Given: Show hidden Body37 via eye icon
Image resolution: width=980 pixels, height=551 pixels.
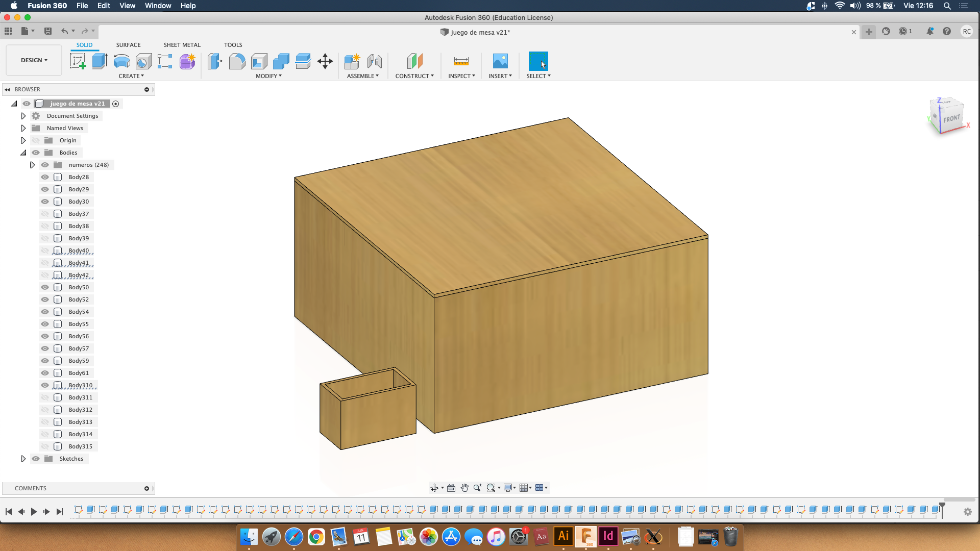Looking at the screenshot, I should (x=45, y=214).
